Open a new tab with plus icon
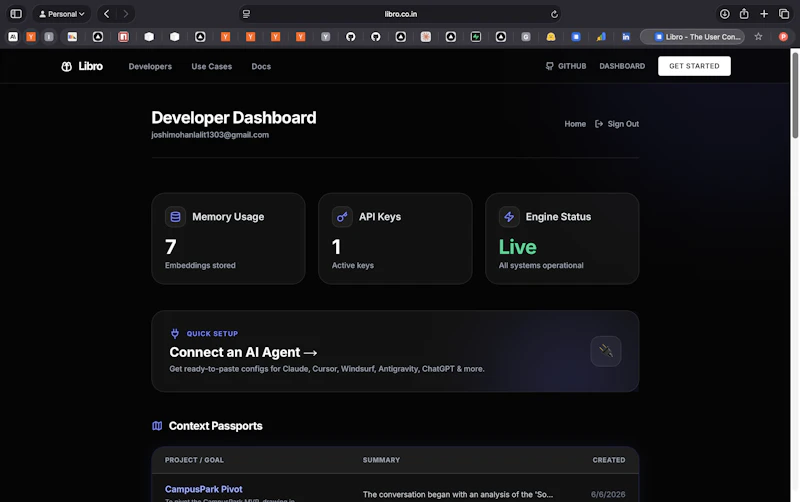This screenshot has height=502, width=800. pos(764,14)
